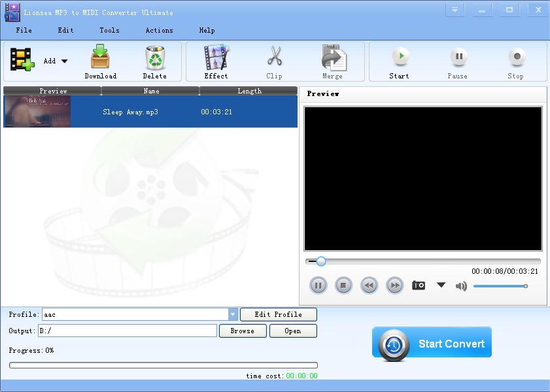Image resolution: width=550 pixels, height=392 pixels.
Task: Open the Actions menu
Action: point(160,30)
